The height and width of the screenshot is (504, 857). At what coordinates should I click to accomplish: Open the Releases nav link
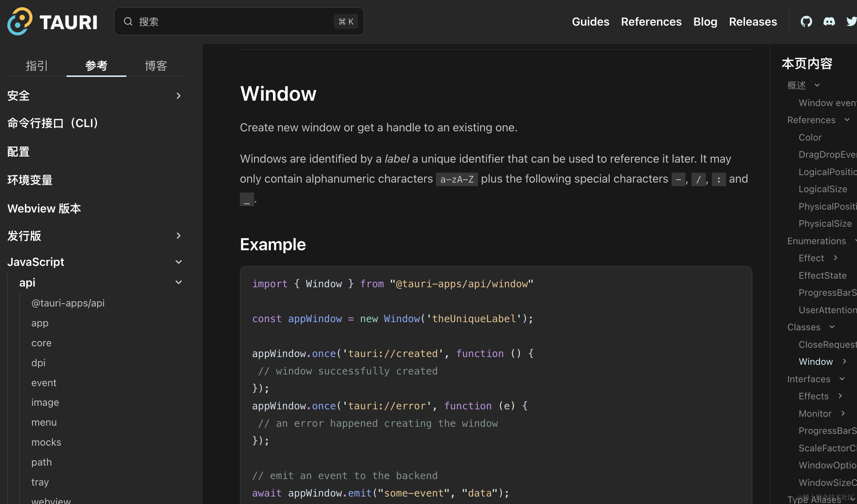point(753,22)
